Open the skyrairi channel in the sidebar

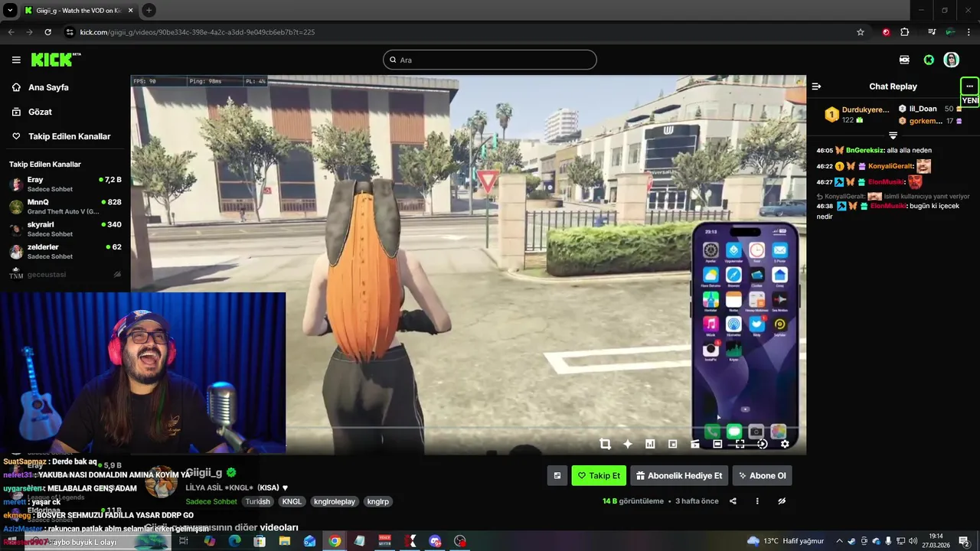pos(65,229)
